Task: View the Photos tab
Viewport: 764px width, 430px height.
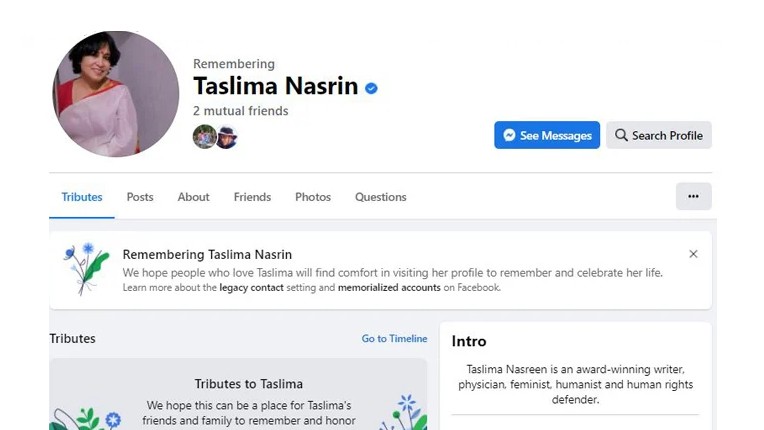Action: click(x=313, y=197)
